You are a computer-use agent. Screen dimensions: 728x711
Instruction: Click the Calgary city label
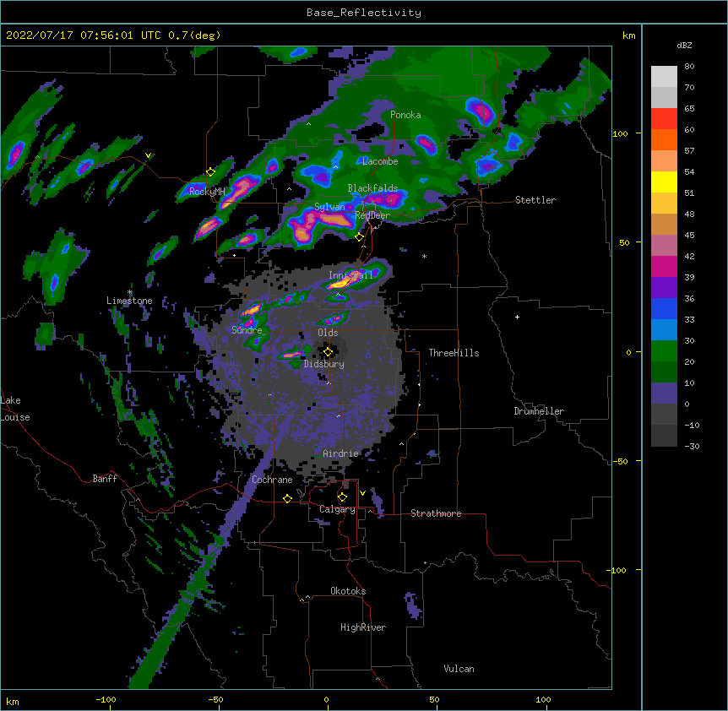[x=337, y=509]
